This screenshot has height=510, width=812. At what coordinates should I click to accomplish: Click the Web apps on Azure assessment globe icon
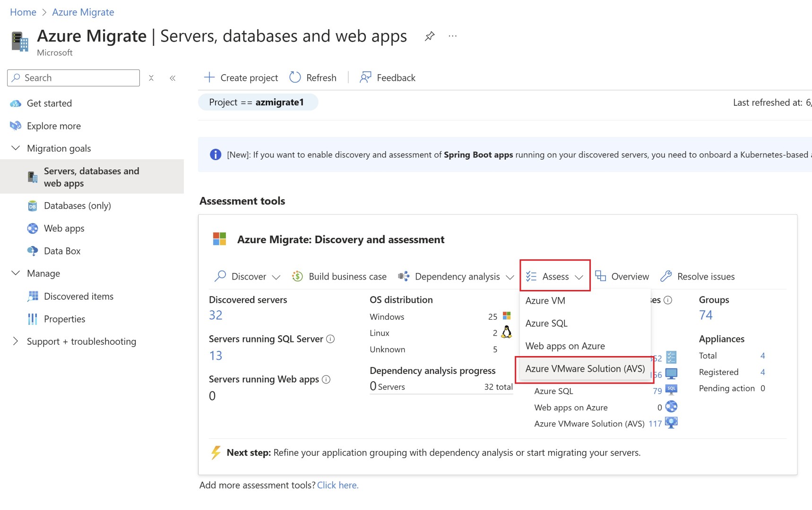(x=671, y=407)
